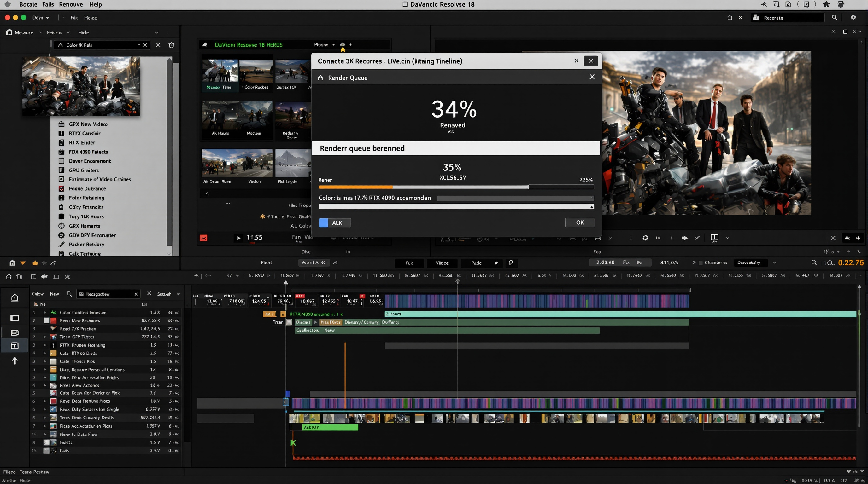Open the home page in the left sidebar
The image size is (868, 484).
coord(15,297)
